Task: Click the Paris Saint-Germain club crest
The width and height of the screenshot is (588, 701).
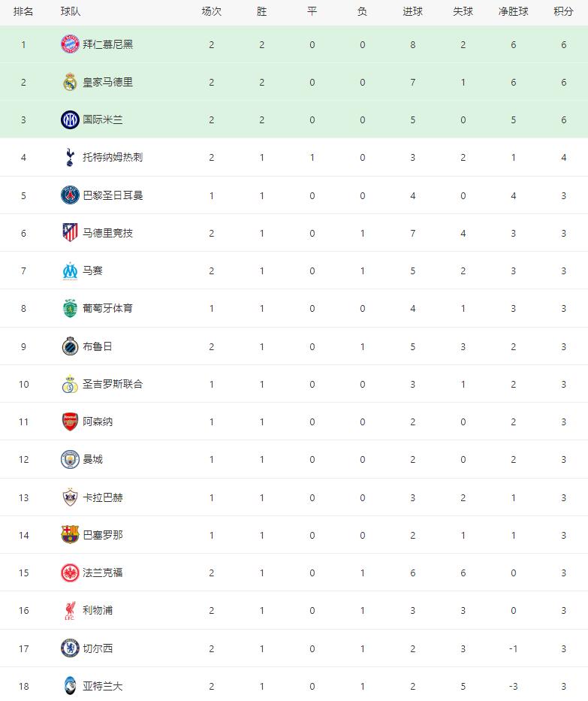Action: click(70, 195)
